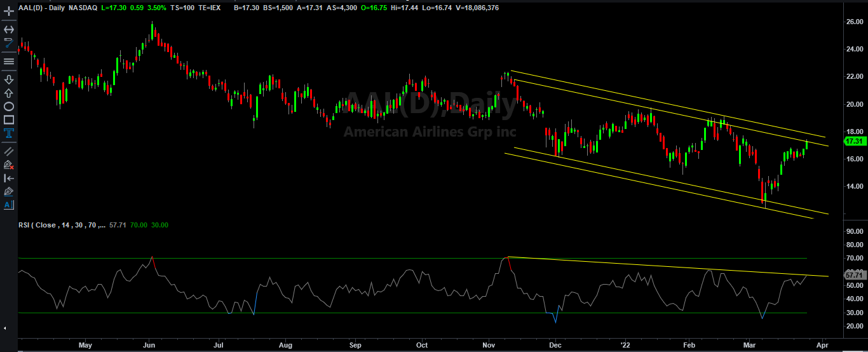Click the delete drawing objects icon
Viewport: 868px width, 352px height.
click(x=9, y=165)
